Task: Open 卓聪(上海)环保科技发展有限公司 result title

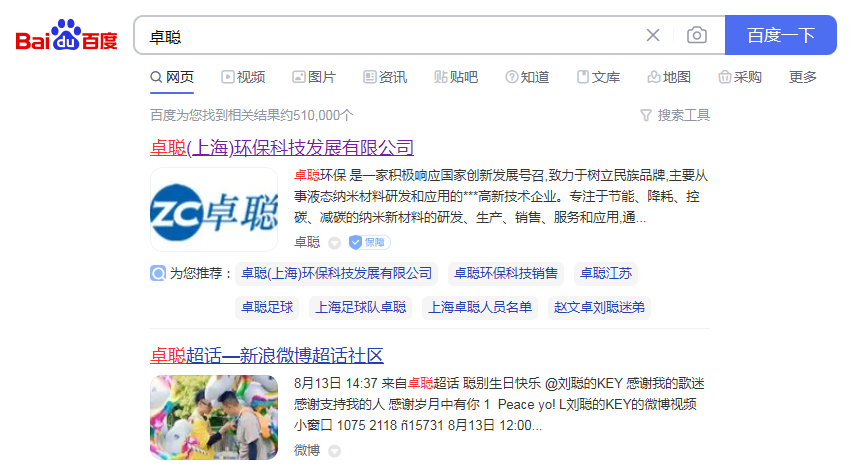Action: coord(282,148)
